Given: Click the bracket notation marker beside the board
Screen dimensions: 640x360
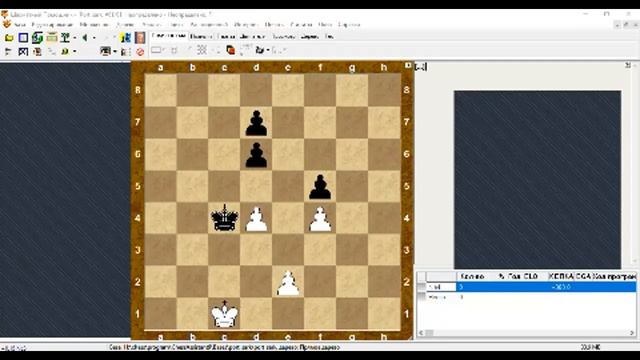Looking at the screenshot, I should pos(420,67).
